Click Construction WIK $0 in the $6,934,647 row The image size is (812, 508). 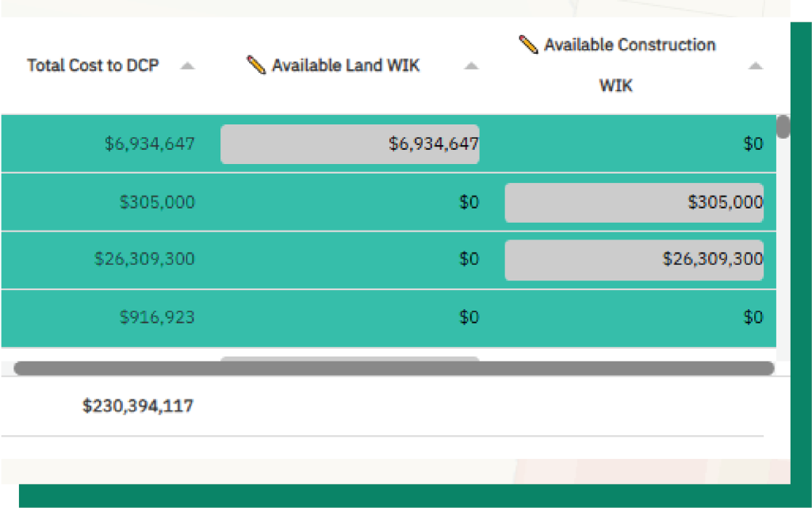point(753,144)
